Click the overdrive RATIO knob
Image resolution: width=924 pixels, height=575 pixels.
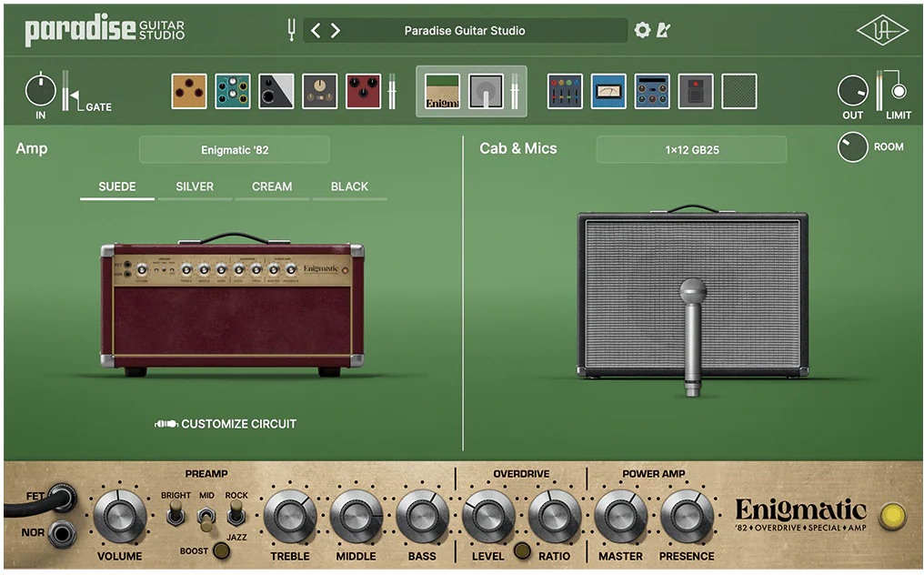555,517
